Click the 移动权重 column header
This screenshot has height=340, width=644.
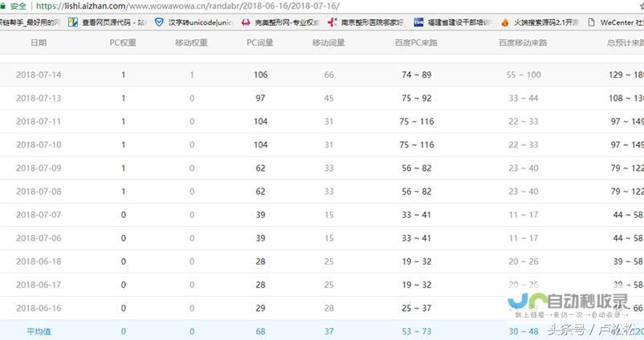[x=191, y=42]
